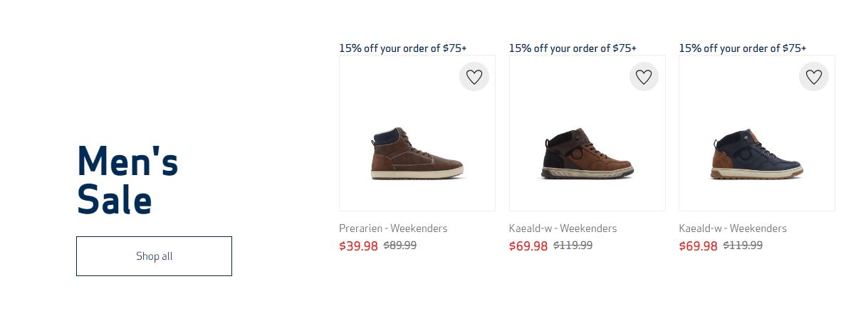Open the Prerarien - Weekenders product link

(393, 228)
